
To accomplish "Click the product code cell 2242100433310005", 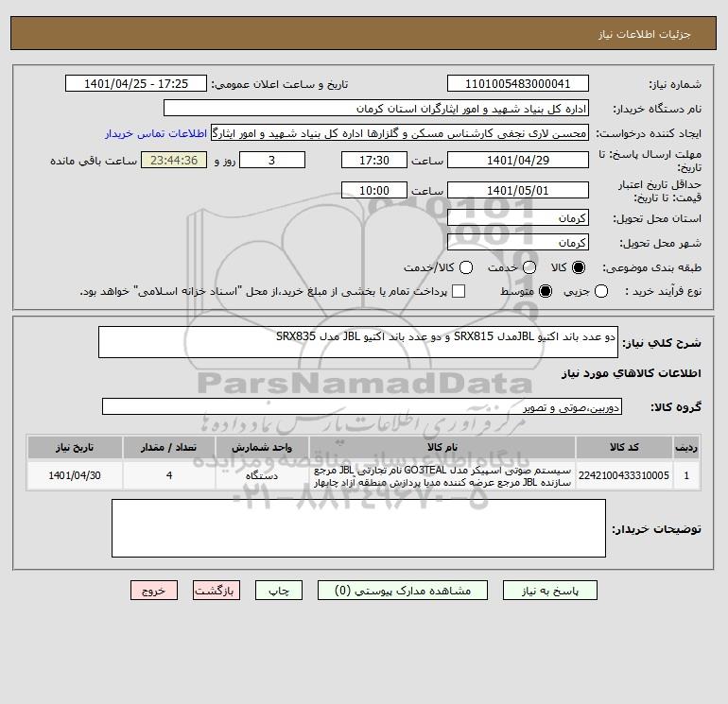I will (x=624, y=475).
